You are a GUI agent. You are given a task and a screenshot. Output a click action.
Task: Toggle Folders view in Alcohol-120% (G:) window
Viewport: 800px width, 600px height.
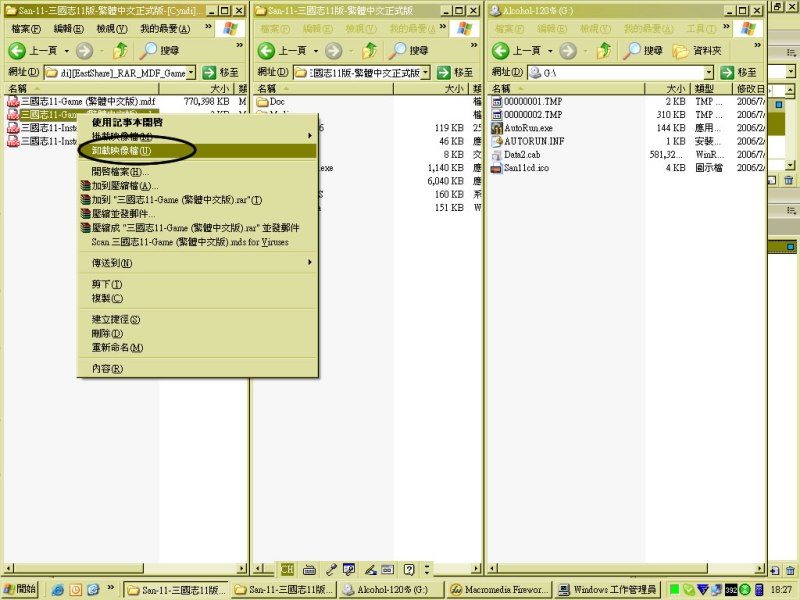click(x=697, y=51)
